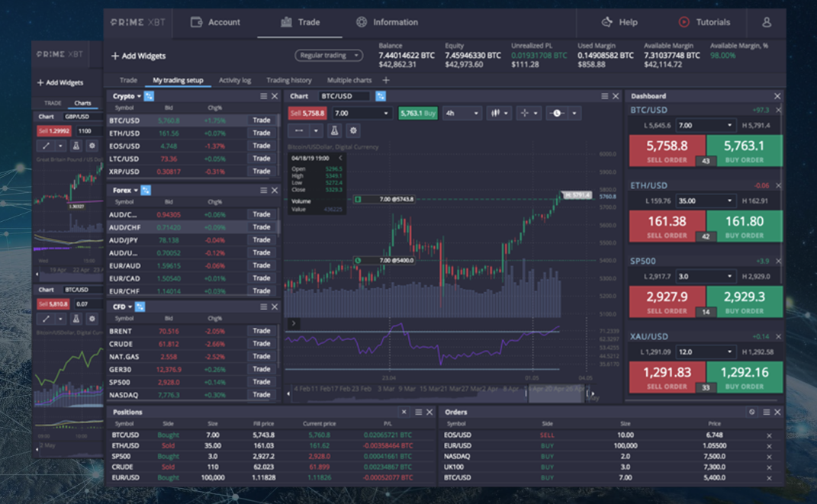817x504 pixels.
Task: Open chart indicators flask icon in main chart
Action: [335, 130]
